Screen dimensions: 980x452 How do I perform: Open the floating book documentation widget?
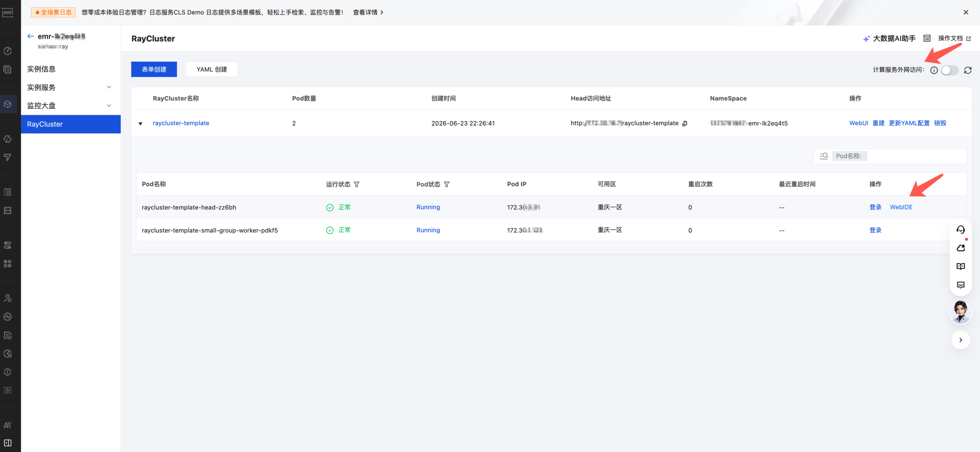point(961,266)
